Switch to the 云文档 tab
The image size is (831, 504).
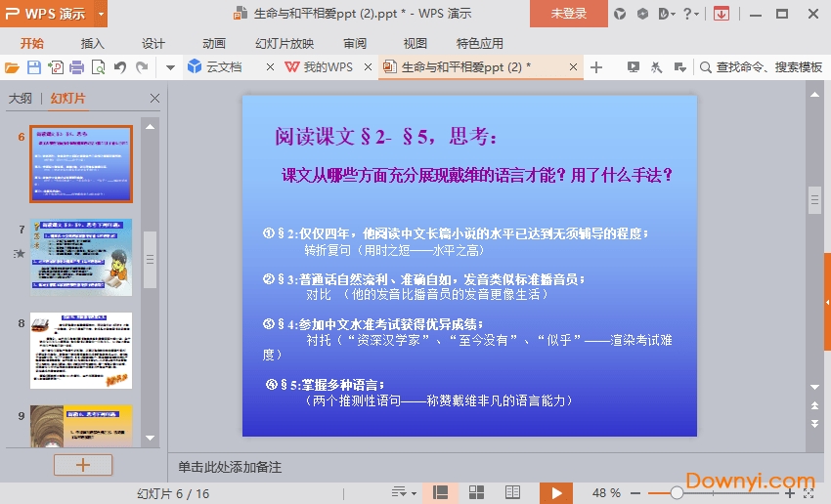pos(224,67)
